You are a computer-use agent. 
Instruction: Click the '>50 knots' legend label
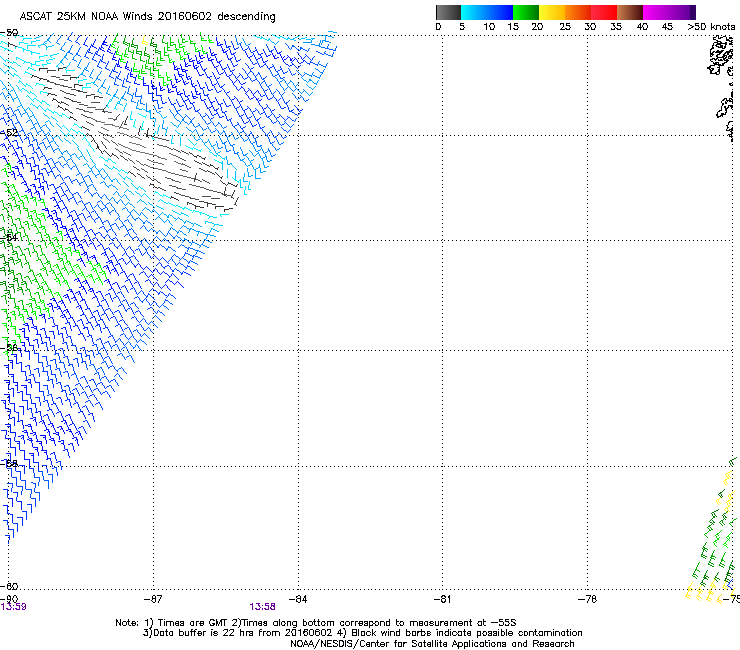(x=711, y=27)
